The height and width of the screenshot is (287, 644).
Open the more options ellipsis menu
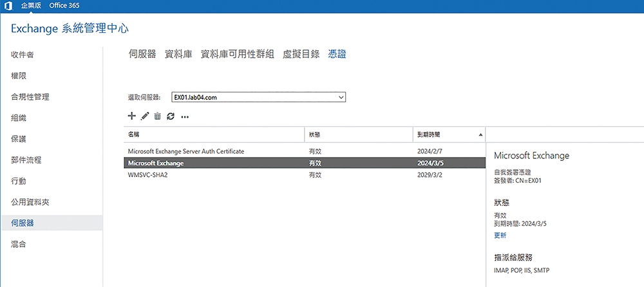pyautogui.click(x=185, y=117)
